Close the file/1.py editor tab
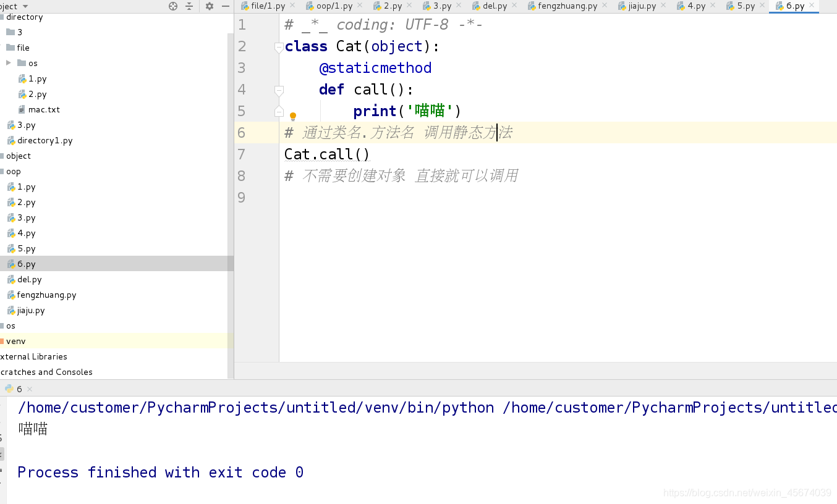The width and height of the screenshot is (837, 504). [292, 6]
